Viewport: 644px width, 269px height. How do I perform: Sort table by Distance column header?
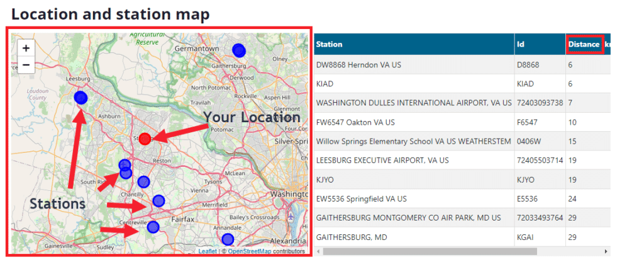[x=584, y=45]
